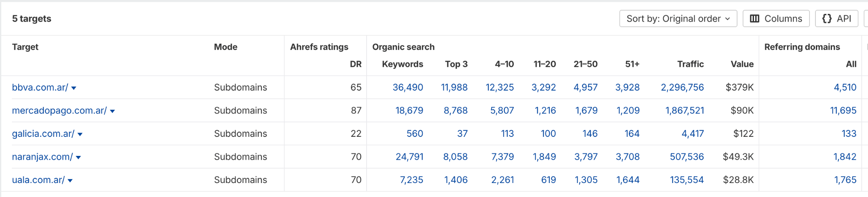
Task: Open the naranjax.com target link
Action: pyautogui.click(x=42, y=157)
